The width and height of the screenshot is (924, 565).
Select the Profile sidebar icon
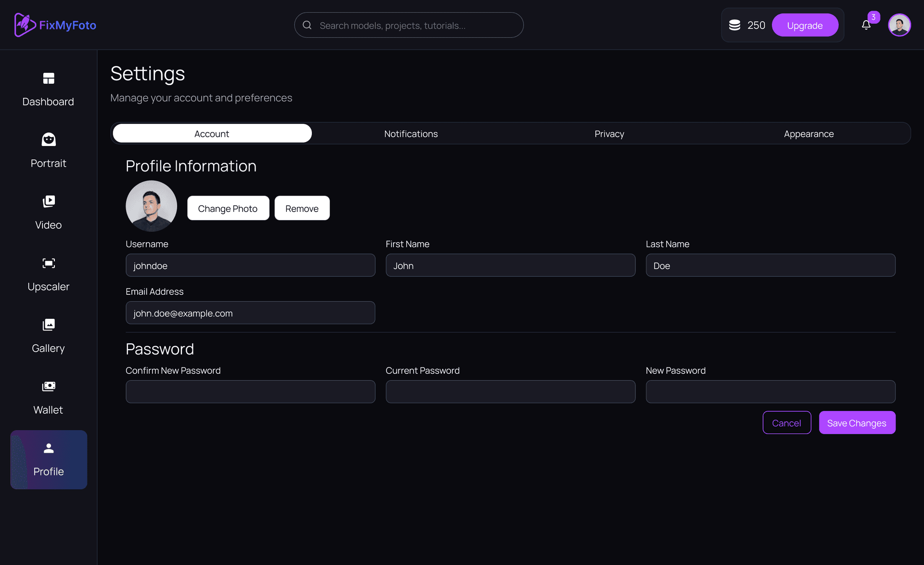49,448
